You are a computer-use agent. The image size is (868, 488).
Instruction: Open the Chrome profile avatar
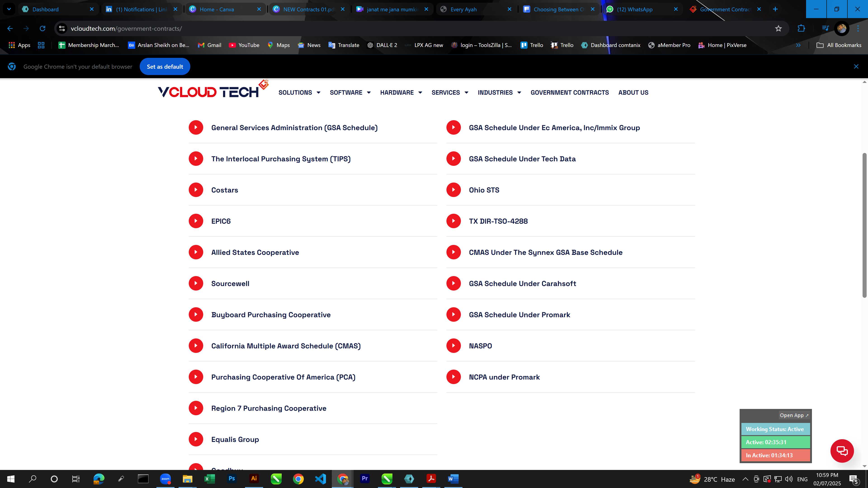[x=842, y=29]
